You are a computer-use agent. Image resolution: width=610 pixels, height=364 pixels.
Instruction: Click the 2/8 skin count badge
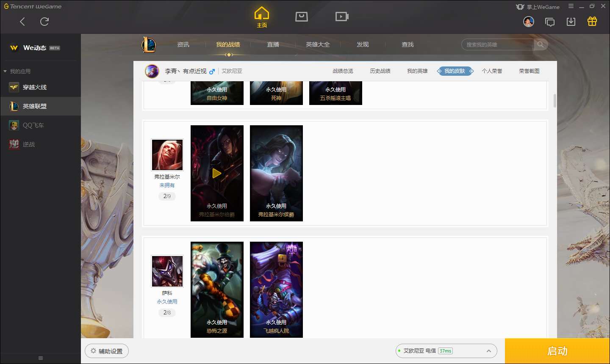[167, 313]
